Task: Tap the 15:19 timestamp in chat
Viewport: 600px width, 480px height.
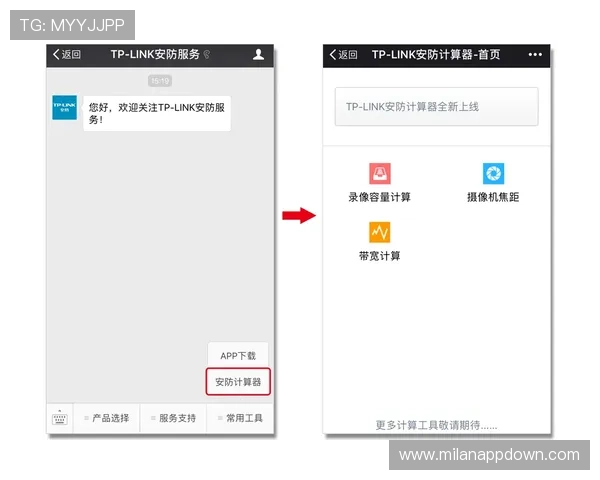Action: (x=160, y=81)
